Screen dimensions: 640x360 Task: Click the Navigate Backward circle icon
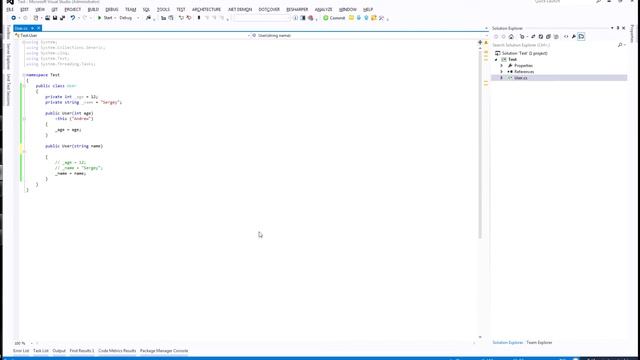[x=13, y=18]
